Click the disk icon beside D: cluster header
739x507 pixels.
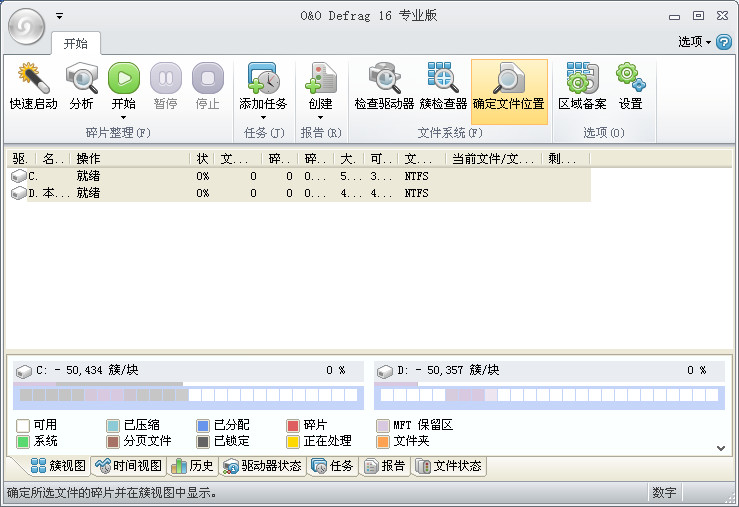pos(385,372)
